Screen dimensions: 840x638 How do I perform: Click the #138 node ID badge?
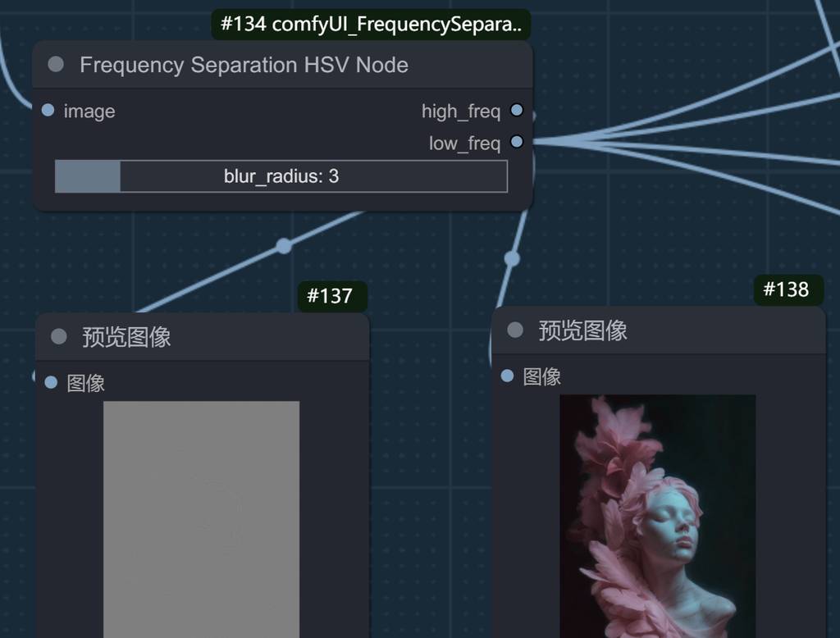pyautogui.click(x=786, y=289)
